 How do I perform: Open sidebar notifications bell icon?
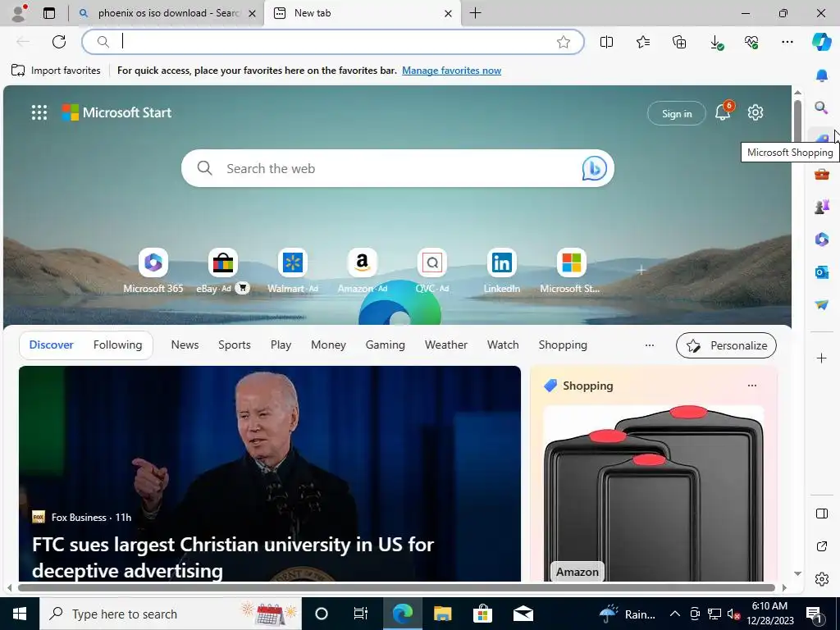point(822,75)
